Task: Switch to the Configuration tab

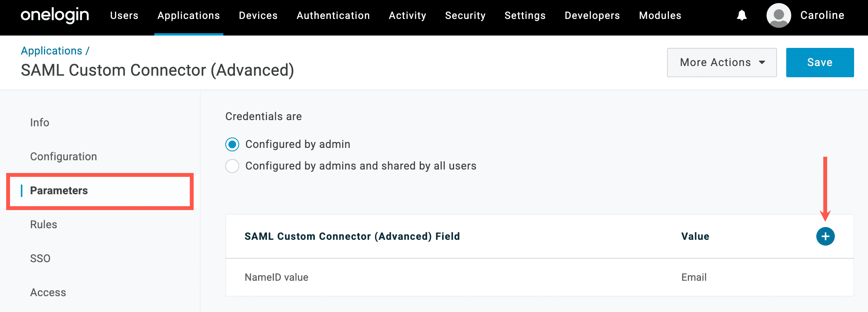Action: pos(64,156)
